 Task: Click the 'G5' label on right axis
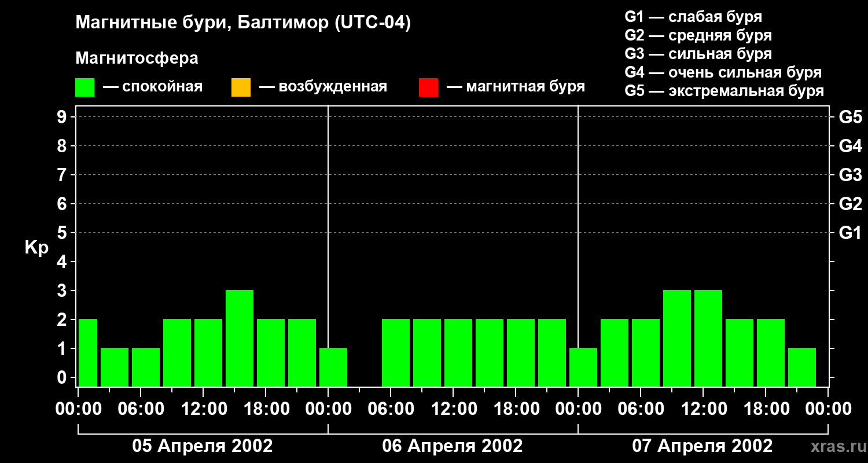pyautogui.click(x=850, y=117)
